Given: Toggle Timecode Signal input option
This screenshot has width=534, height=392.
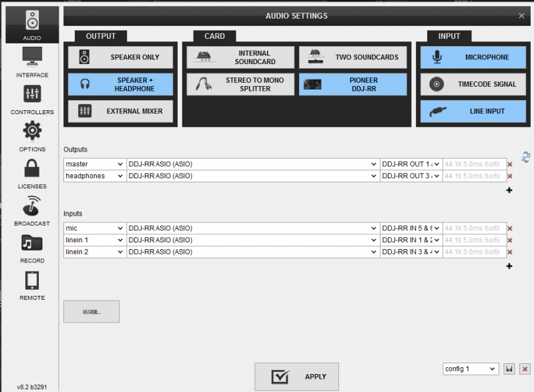Looking at the screenshot, I should [x=473, y=84].
